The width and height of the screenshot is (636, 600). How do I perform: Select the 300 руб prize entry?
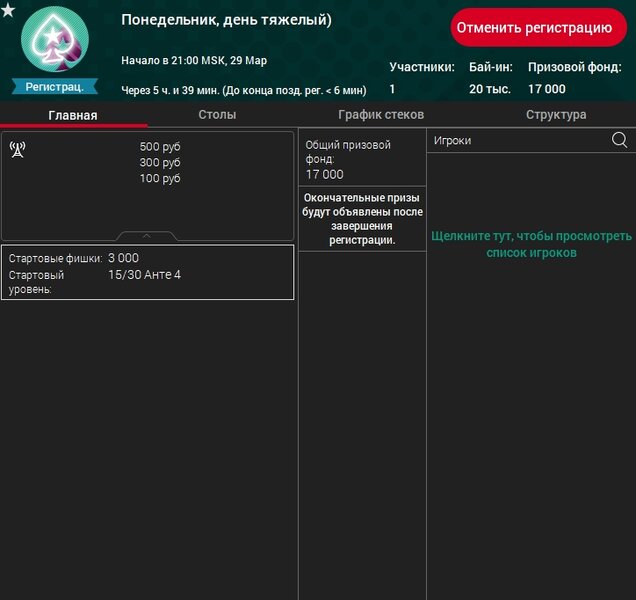coord(160,162)
